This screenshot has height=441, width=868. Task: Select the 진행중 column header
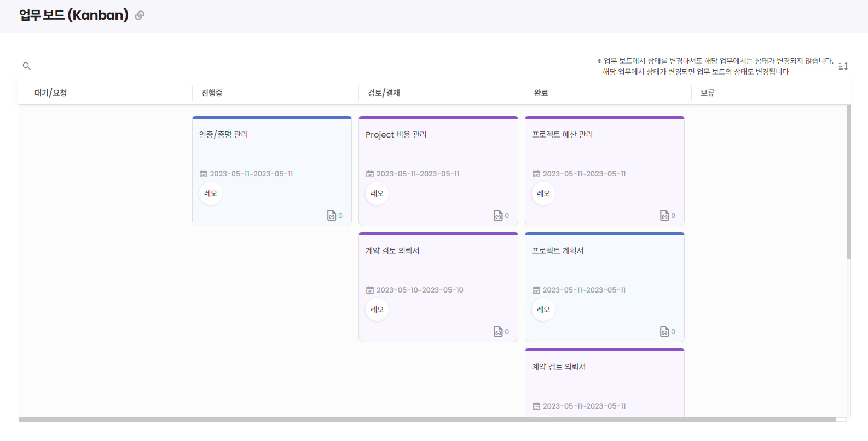coord(212,93)
